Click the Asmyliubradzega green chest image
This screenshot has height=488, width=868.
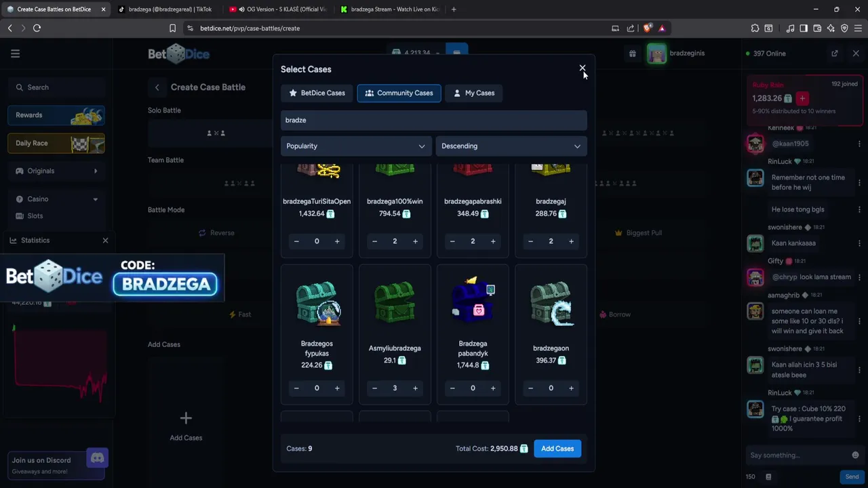[x=395, y=302]
